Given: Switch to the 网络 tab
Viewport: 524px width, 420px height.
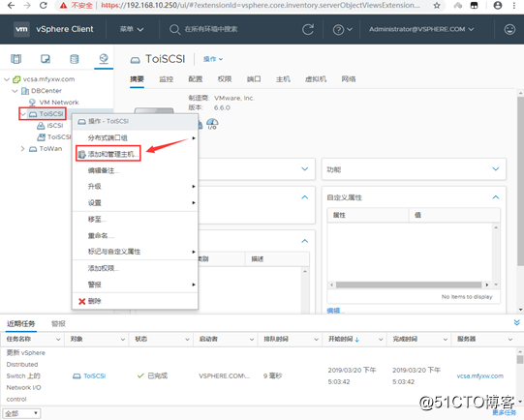Looking at the screenshot, I should coord(349,79).
